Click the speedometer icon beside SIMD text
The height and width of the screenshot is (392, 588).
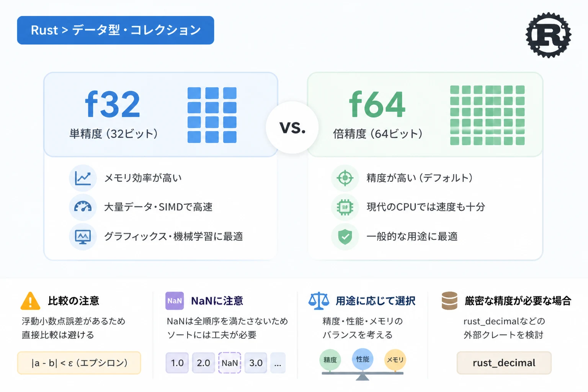click(83, 207)
